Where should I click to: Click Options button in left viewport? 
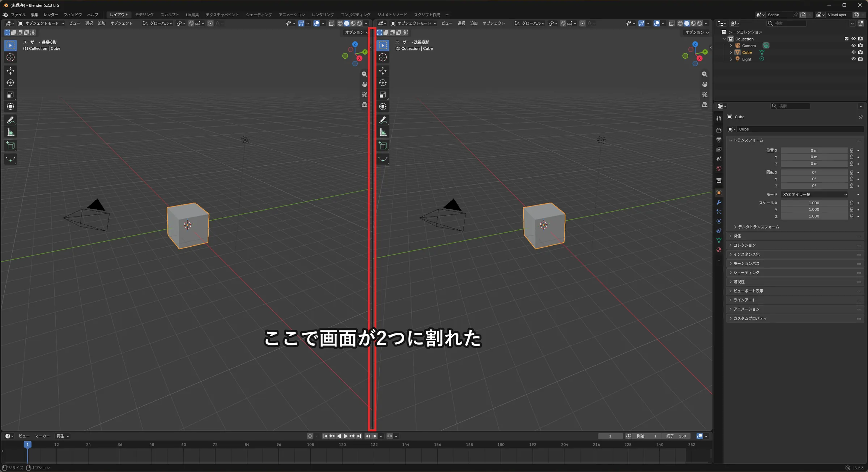[x=356, y=32]
